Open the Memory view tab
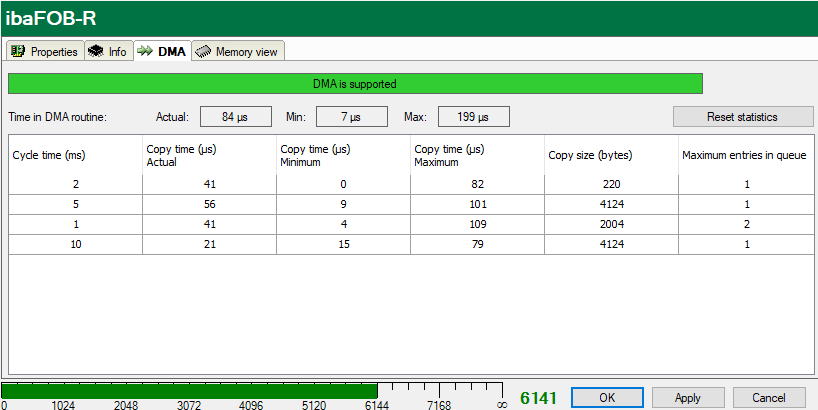The height and width of the screenshot is (410, 818). (238, 52)
